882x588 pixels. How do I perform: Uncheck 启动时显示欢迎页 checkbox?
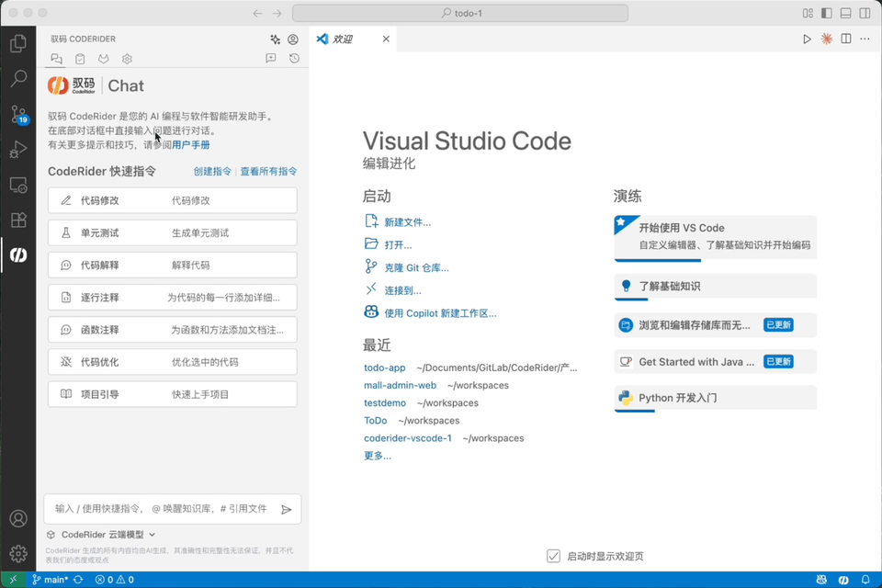[554, 556]
